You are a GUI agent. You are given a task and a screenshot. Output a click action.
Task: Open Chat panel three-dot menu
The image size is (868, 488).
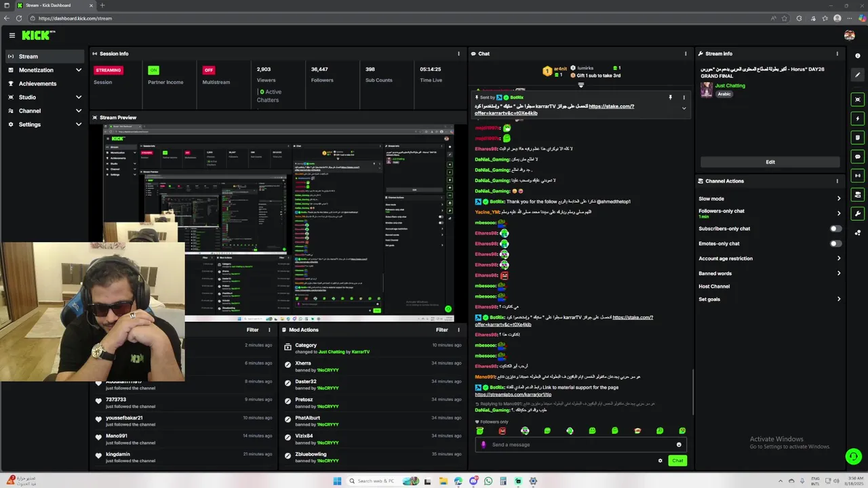686,54
